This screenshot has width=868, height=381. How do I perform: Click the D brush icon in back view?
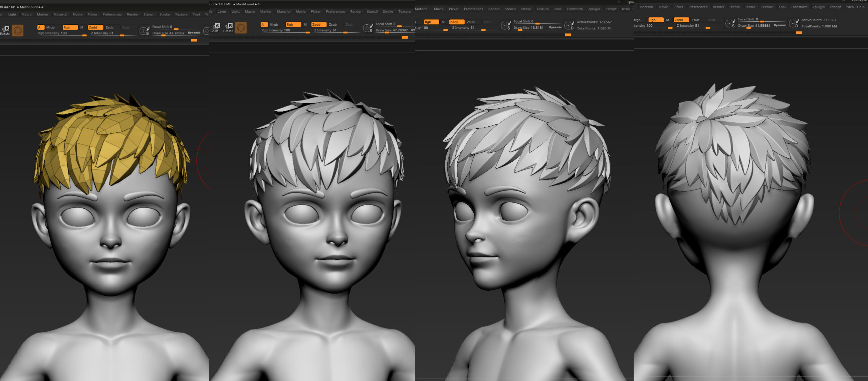point(793,23)
